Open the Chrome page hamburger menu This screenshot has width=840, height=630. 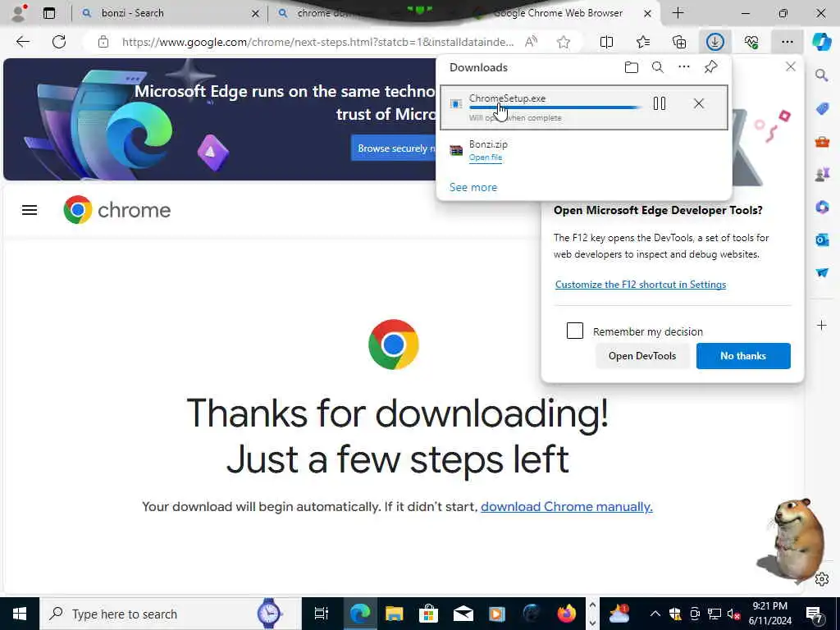pyautogui.click(x=30, y=210)
